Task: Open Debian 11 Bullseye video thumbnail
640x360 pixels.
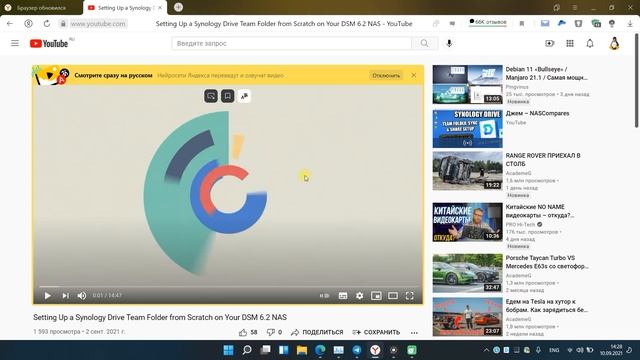Action: coord(467,84)
